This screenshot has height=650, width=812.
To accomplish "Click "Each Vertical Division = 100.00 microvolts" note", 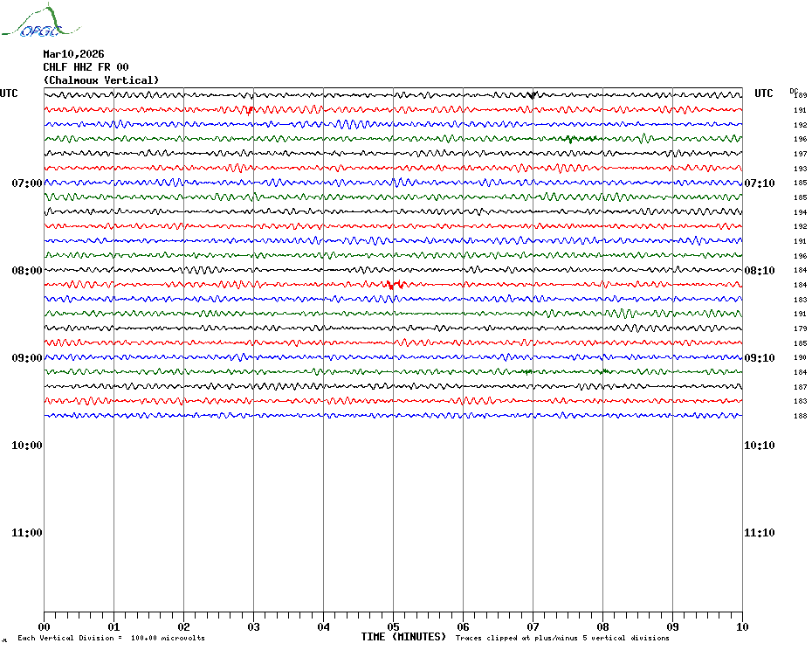I will pos(112,638).
